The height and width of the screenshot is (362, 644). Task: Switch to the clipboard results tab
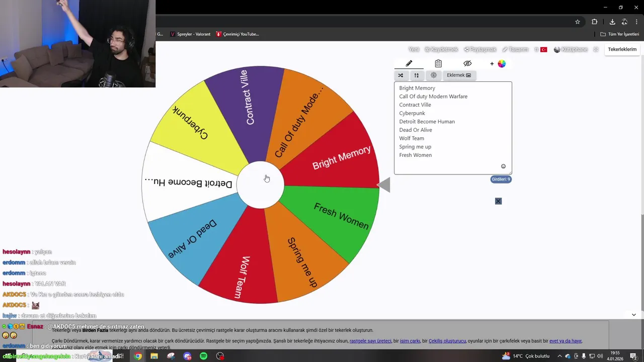coord(438,63)
